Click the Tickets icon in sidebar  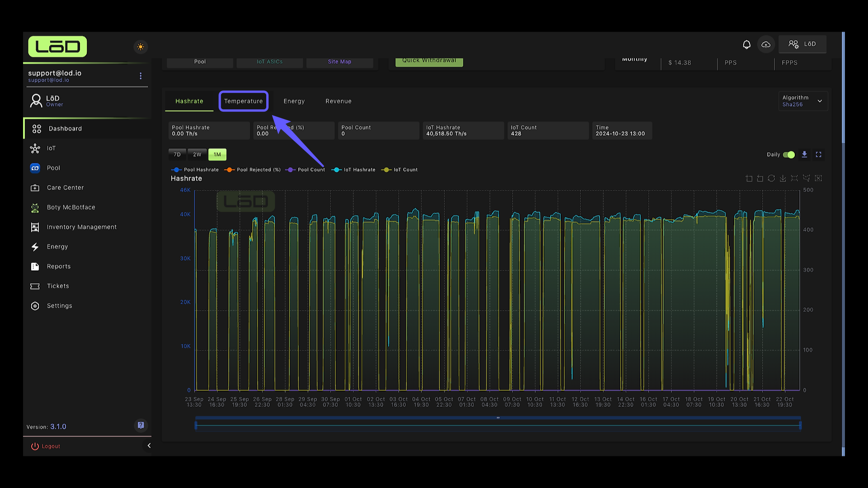point(35,286)
